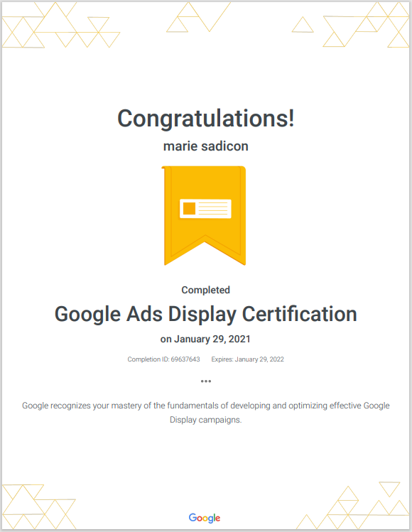The height and width of the screenshot is (532, 412).
Task: Click the date "on January 29, 2021"
Action: tap(205, 340)
